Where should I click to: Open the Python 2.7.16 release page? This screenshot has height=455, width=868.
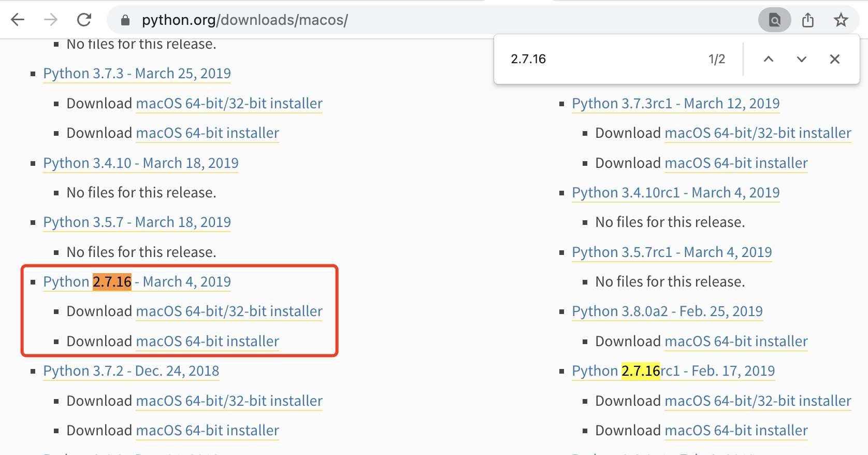pyautogui.click(x=136, y=281)
